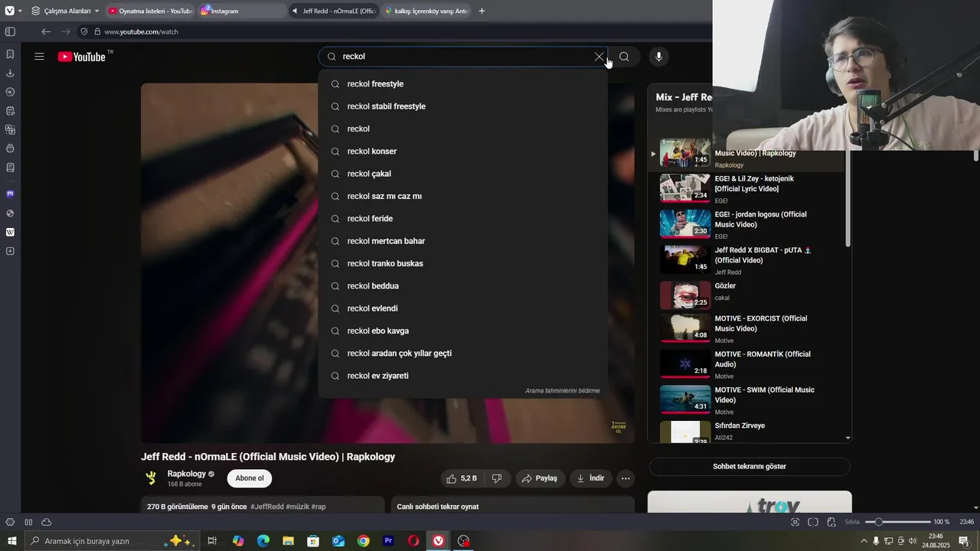Choose suggestion reckol evlendi
This screenshot has height=551, width=980.
coord(463,308)
